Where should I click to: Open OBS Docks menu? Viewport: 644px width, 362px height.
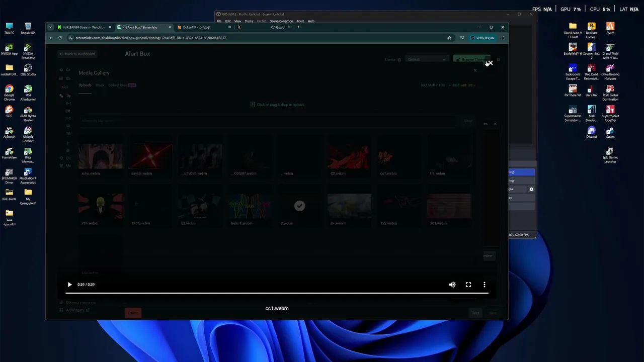tap(249, 21)
